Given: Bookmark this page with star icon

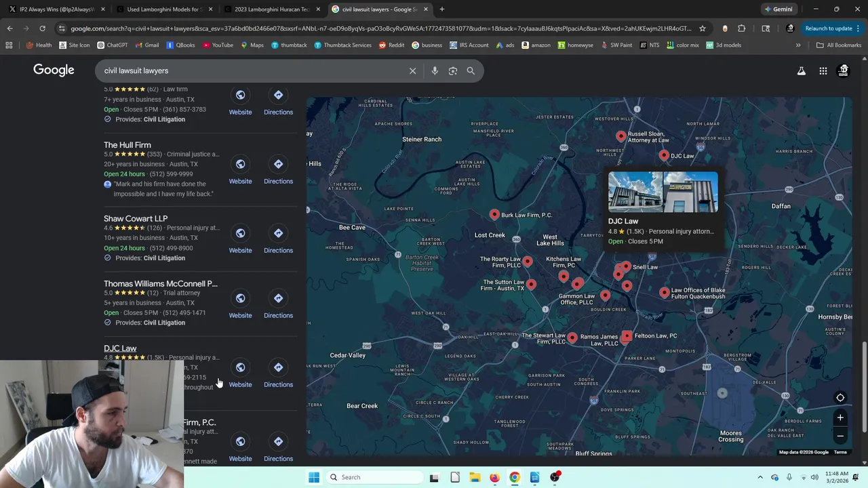Looking at the screenshot, I should tap(703, 28).
